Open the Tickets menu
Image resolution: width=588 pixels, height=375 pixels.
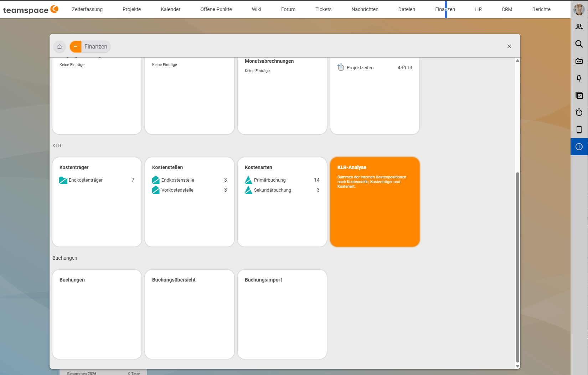click(x=323, y=9)
